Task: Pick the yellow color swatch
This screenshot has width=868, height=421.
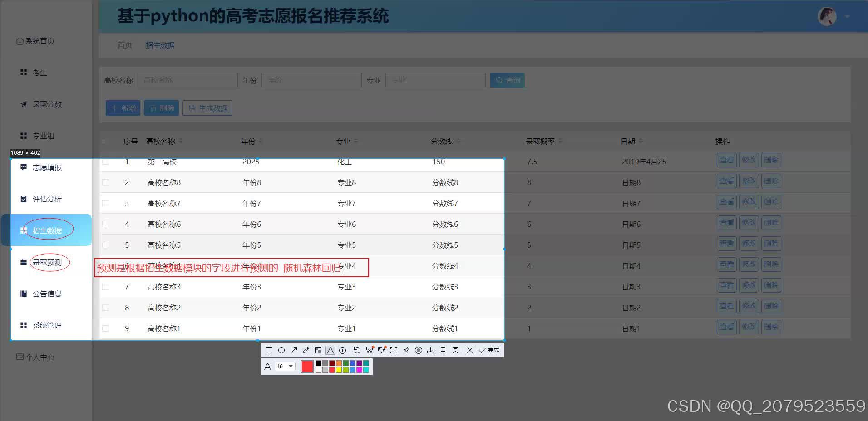Action: pyautogui.click(x=339, y=370)
